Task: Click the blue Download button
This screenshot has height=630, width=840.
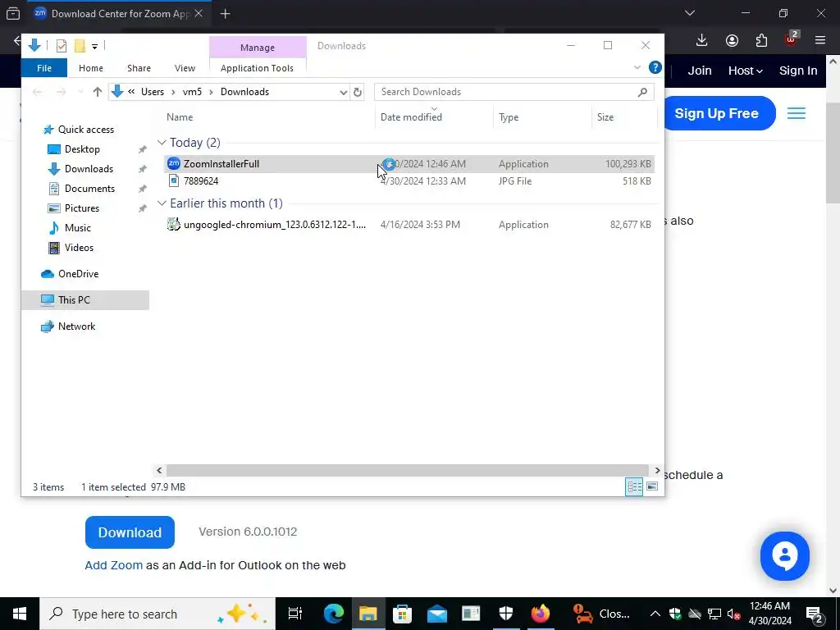Action: (130, 532)
